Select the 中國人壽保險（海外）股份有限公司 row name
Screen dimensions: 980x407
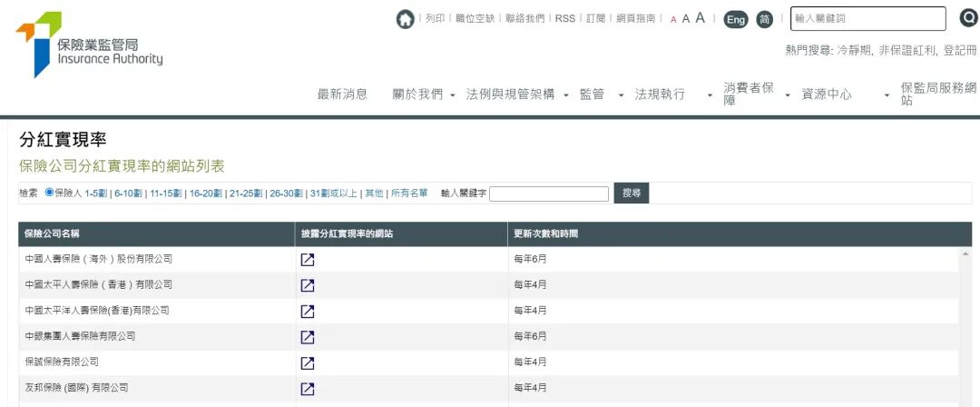99,259
